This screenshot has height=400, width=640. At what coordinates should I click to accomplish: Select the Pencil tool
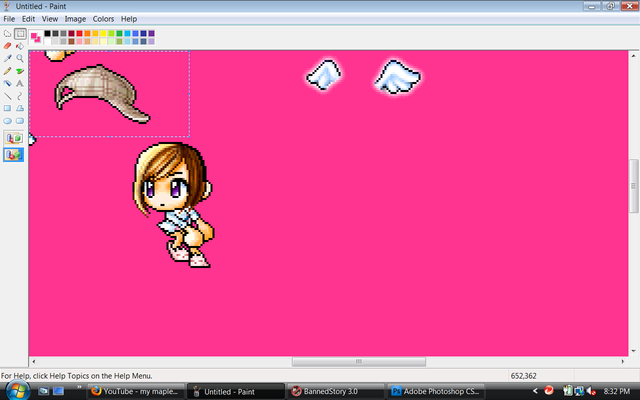(x=7, y=71)
